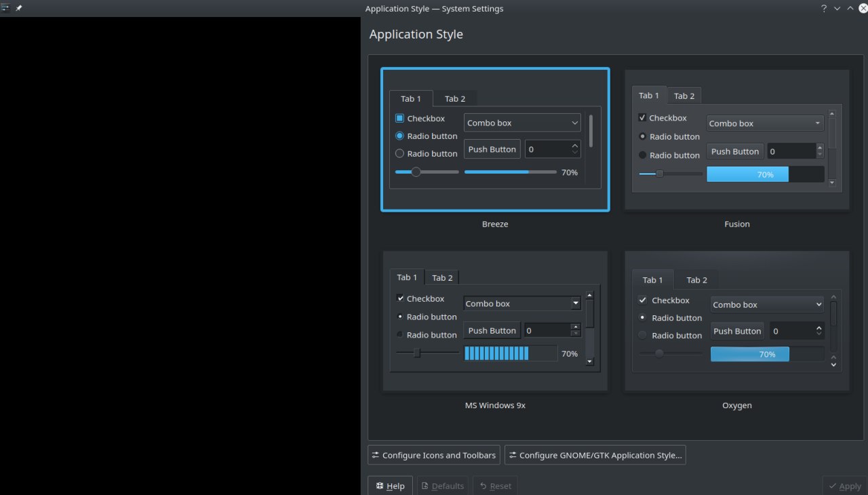Click 70% progress bar in Fusion preview
The height and width of the screenshot is (495, 868).
click(x=766, y=174)
